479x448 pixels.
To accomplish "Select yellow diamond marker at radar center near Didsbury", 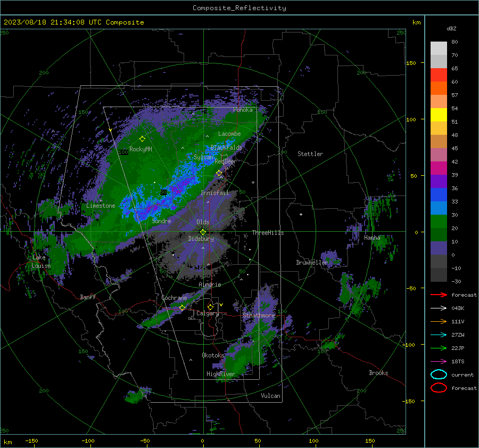I will point(203,232).
